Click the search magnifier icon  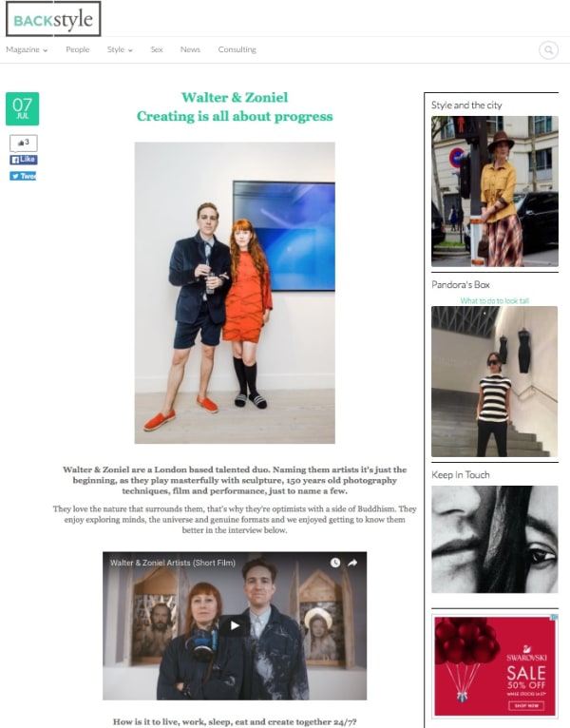[x=548, y=50]
